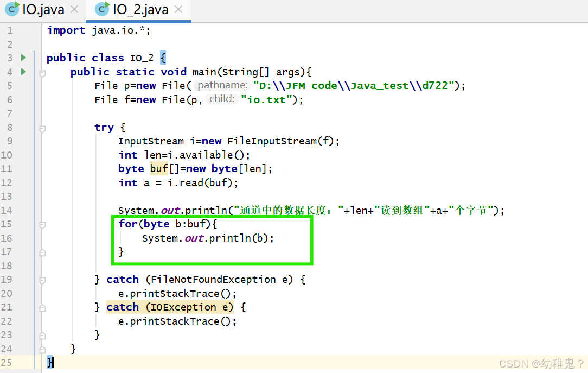This screenshot has height=373, width=588.
Task: Click the for loop end fold marker line 17
Action: click(42, 252)
